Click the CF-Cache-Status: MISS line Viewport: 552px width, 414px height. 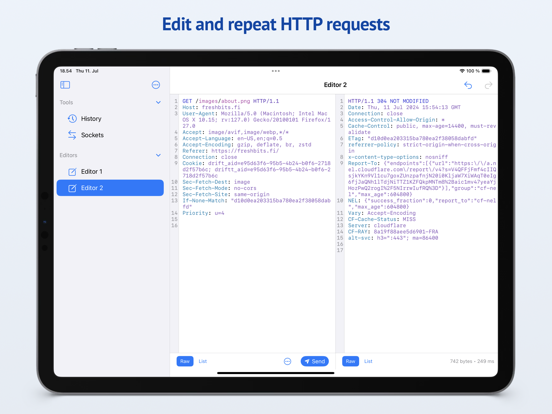[x=382, y=219]
